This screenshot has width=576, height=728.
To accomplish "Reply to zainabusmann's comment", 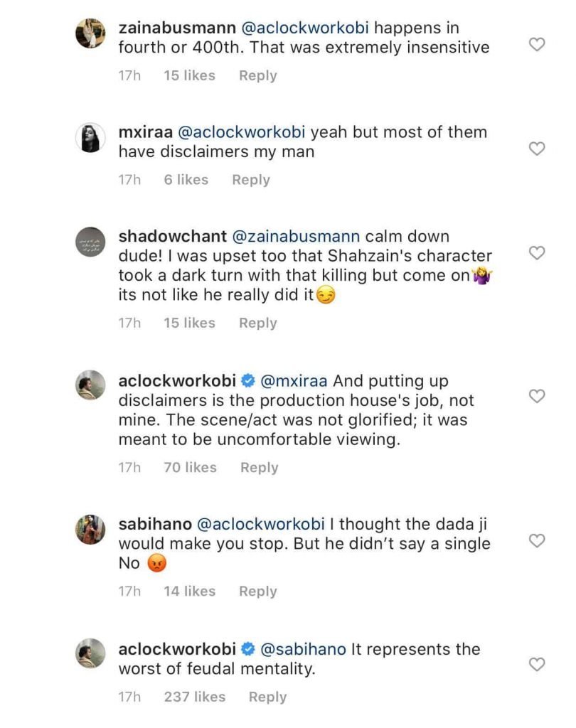I will [257, 75].
